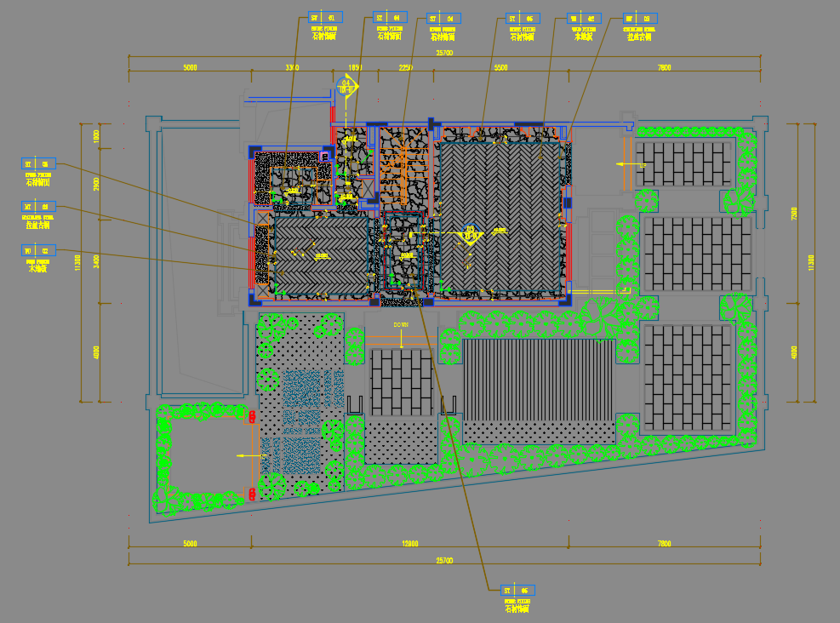Click the 2900 dimension on left side

pos(96,183)
